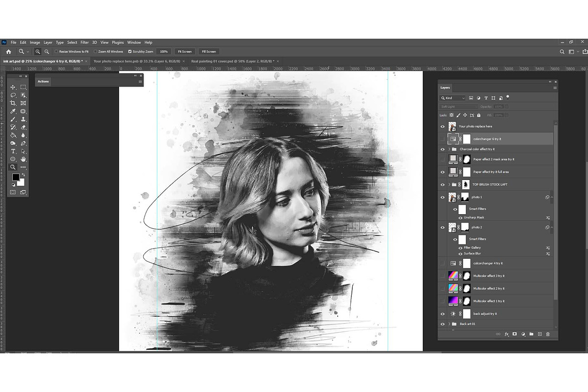Expand 'Charcoal color effect try it' group
Image resolution: width=588 pixels, height=392 pixels.
point(449,149)
